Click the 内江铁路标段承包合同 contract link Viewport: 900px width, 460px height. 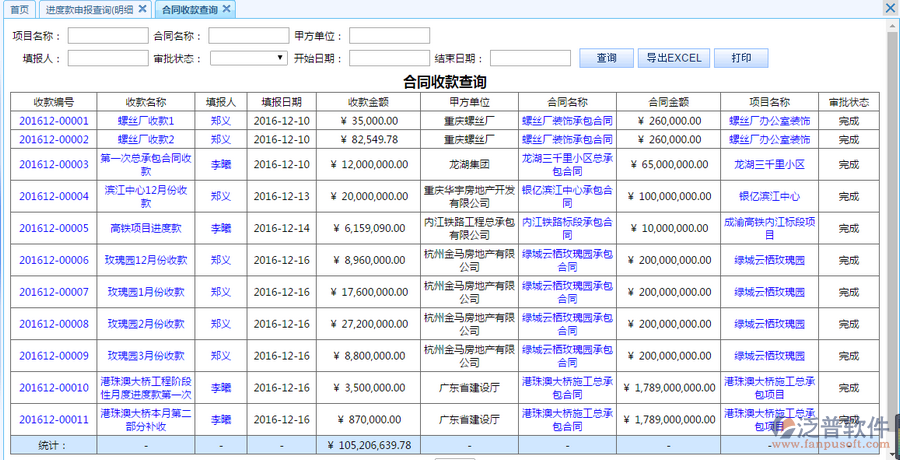tap(567, 228)
